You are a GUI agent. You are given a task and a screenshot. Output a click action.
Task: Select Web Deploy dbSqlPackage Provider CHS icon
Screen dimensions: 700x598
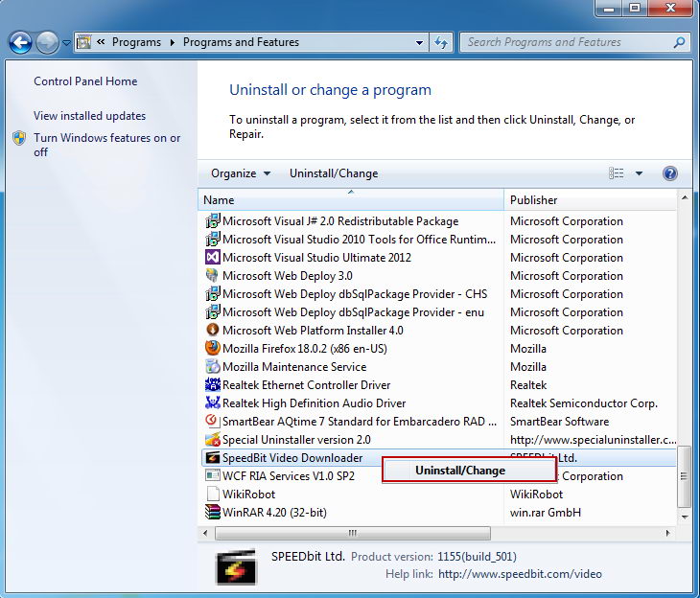pyautogui.click(x=213, y=294)
